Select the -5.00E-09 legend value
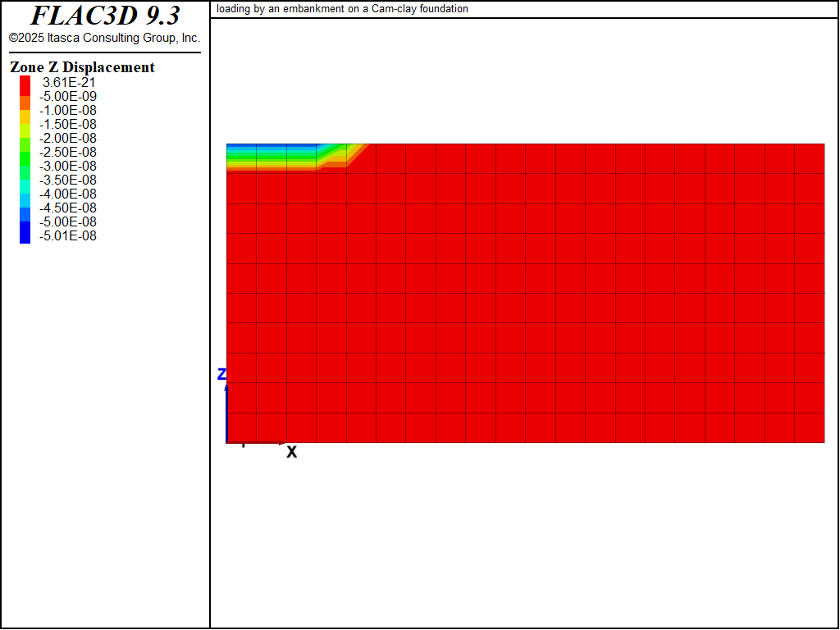This screenshot has height=630, width=840. click(x=69, y=96)
